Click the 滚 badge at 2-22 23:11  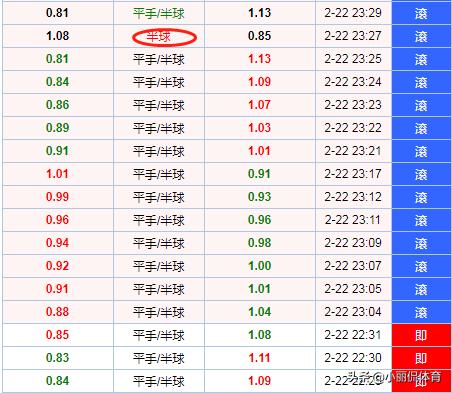tap(421, 220)
